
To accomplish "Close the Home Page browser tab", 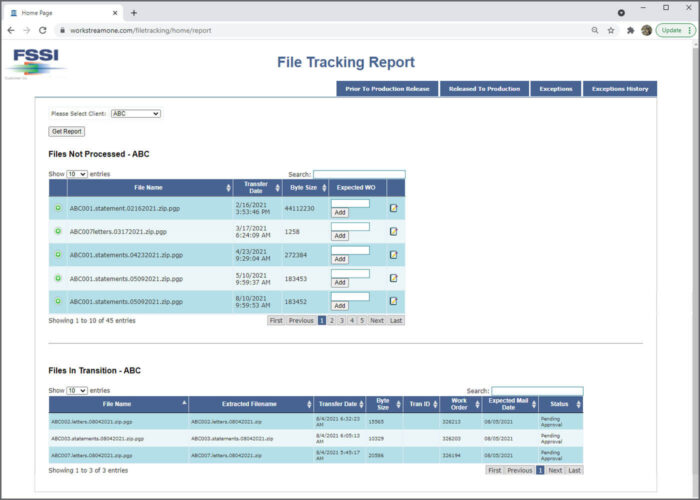I will (115, 13).
